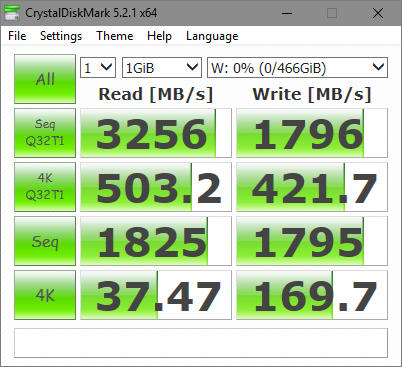Open the File menu
Screen dimensions: 402x367
pyautogui.click(x=17, y=36)
